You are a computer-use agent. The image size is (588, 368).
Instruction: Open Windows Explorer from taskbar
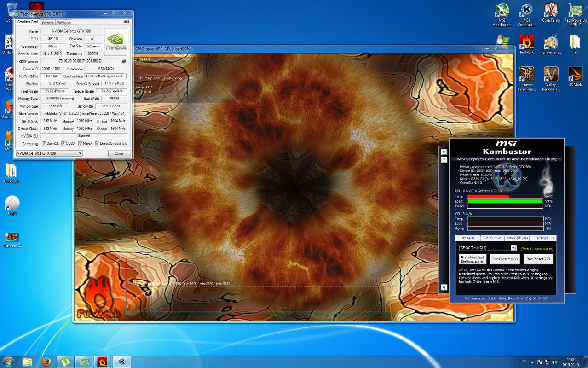[x=27, y=362]
